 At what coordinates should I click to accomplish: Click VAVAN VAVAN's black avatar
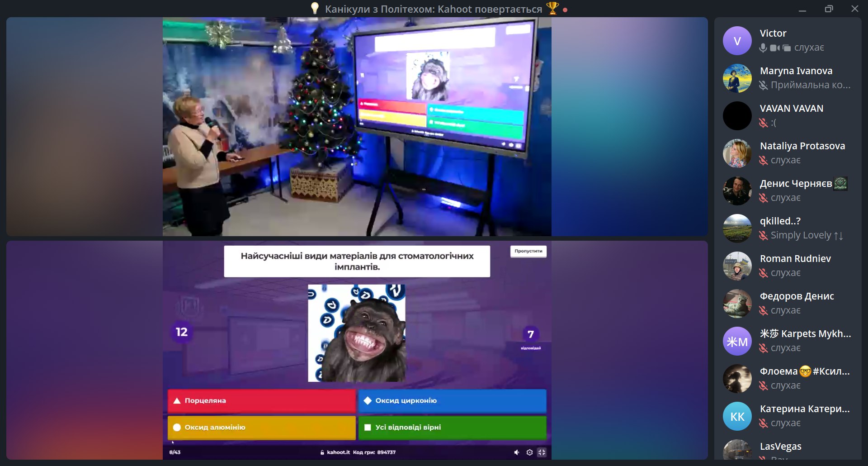(x=737, y=116)
